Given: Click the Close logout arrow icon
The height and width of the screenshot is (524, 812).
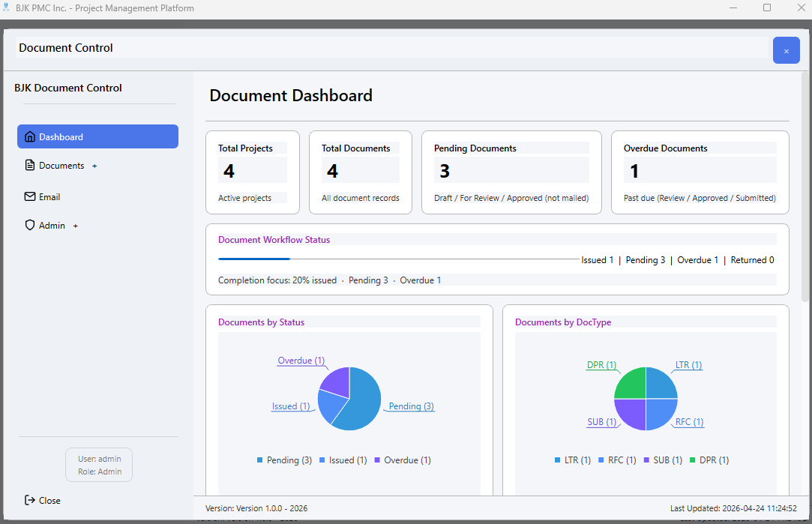Looking at the screenshot, I should tap(30, 500).
